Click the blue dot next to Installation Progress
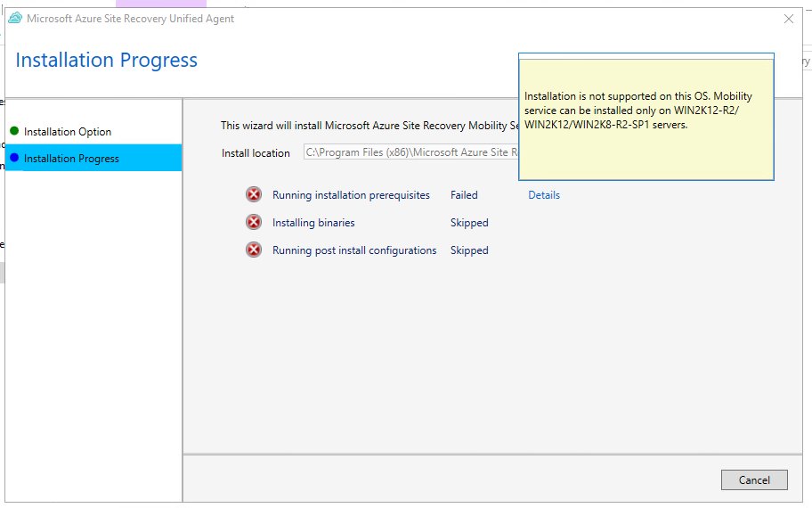812x508 pixels. pyautogui.click(x=14, y=158)
